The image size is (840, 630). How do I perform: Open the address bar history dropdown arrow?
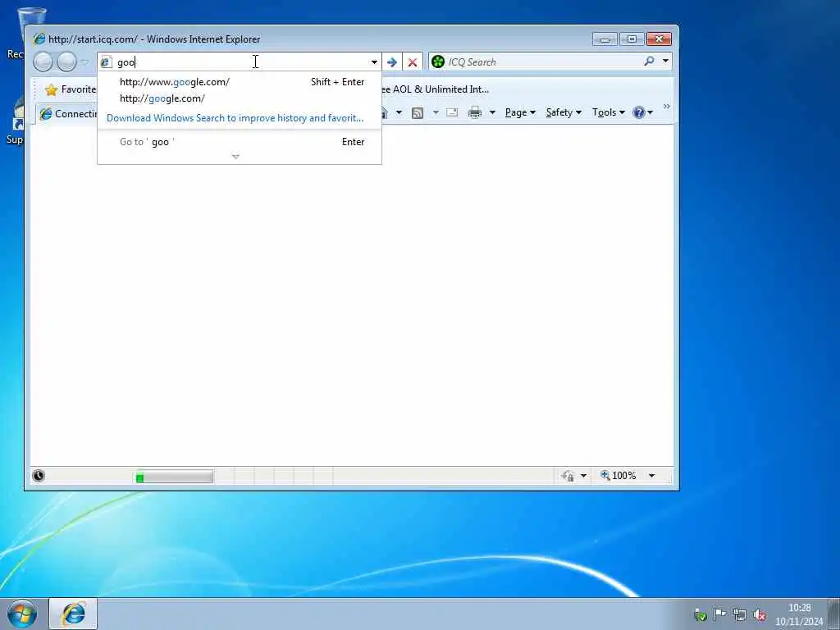point(374,62)
